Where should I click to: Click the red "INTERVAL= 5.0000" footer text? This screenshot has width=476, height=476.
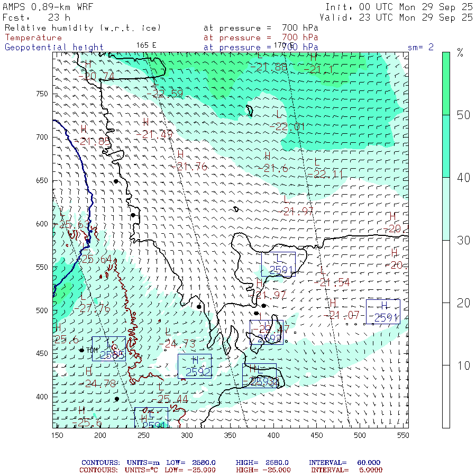(x=346, y=470)
